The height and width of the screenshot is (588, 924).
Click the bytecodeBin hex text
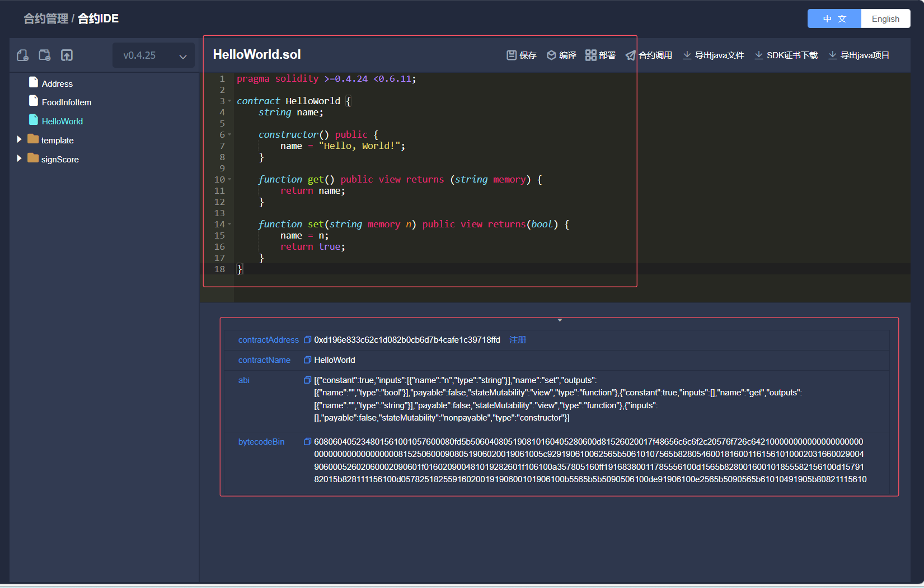590,460
